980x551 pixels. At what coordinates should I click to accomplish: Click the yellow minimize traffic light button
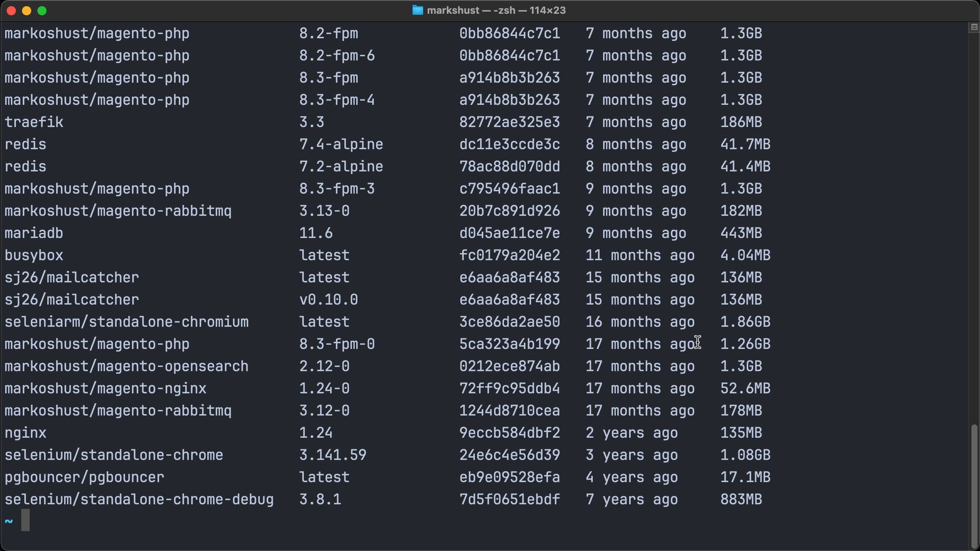point(26,10)
